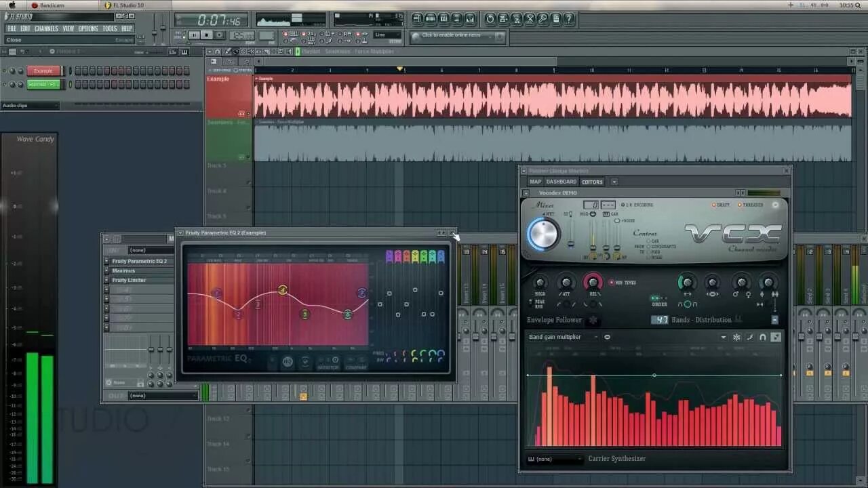Open the OPTIONS menu
868x488 pixels.
coord(88,28)
